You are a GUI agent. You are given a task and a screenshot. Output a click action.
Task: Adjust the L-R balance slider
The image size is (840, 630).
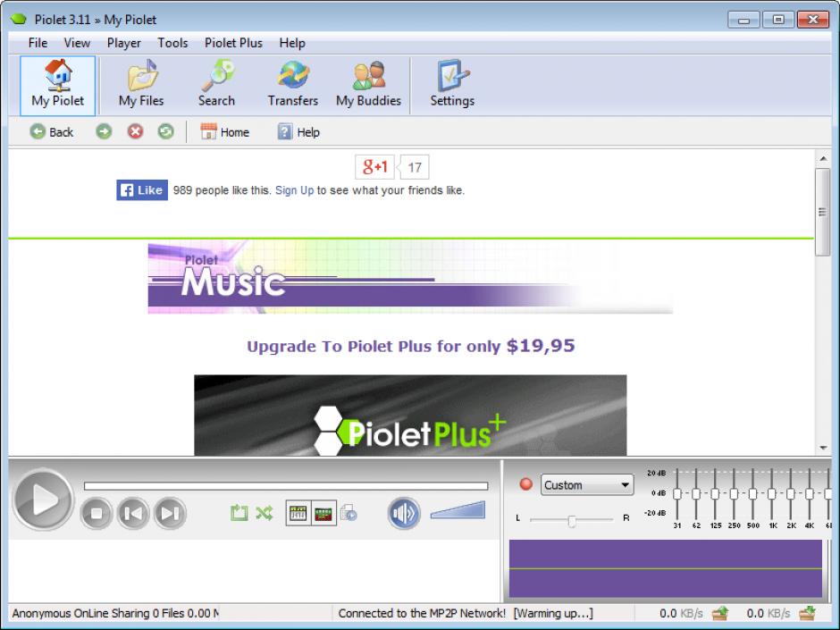(571, 519)
